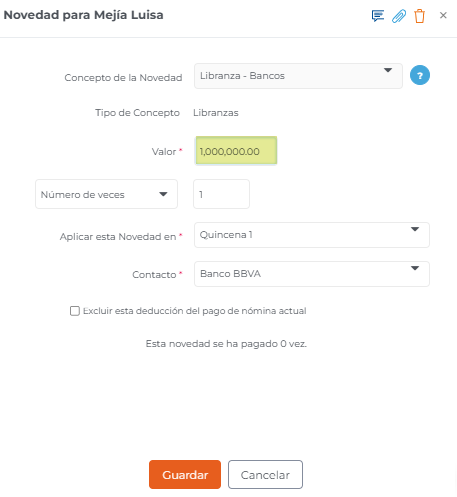
Task: Open the Número de veces dropdown
Action: click(x=106, y=194)
